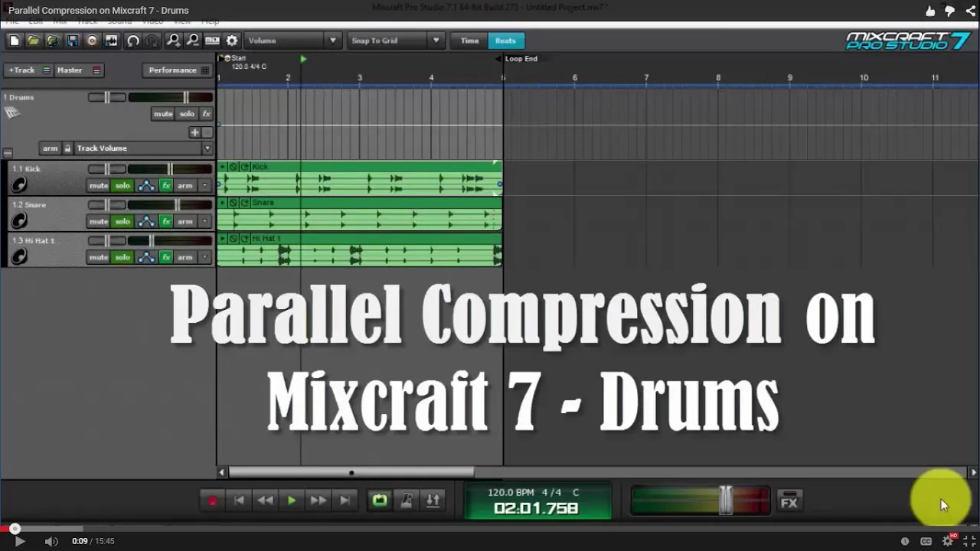Open fx on the Drums track
Image resolution: width=980 pixels, height=551 pixels.
(206, 113)
